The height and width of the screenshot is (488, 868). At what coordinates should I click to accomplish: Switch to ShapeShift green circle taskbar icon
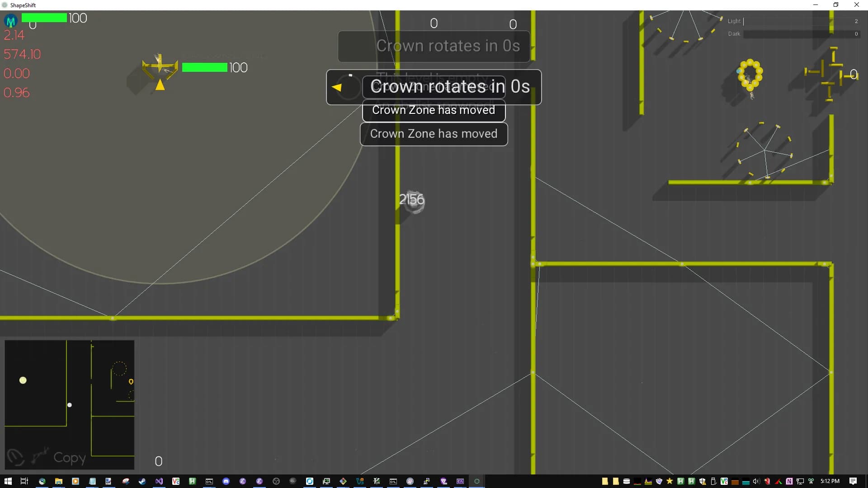click(477, 481)
